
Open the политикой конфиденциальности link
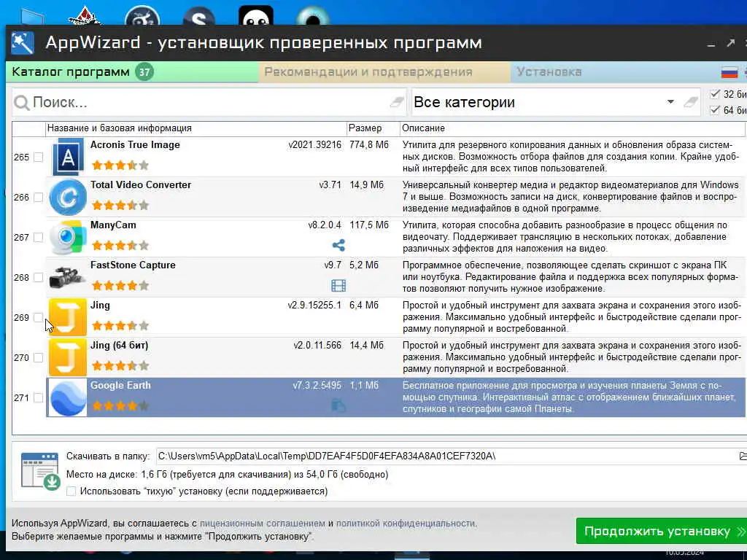click(x=406, y=524)
